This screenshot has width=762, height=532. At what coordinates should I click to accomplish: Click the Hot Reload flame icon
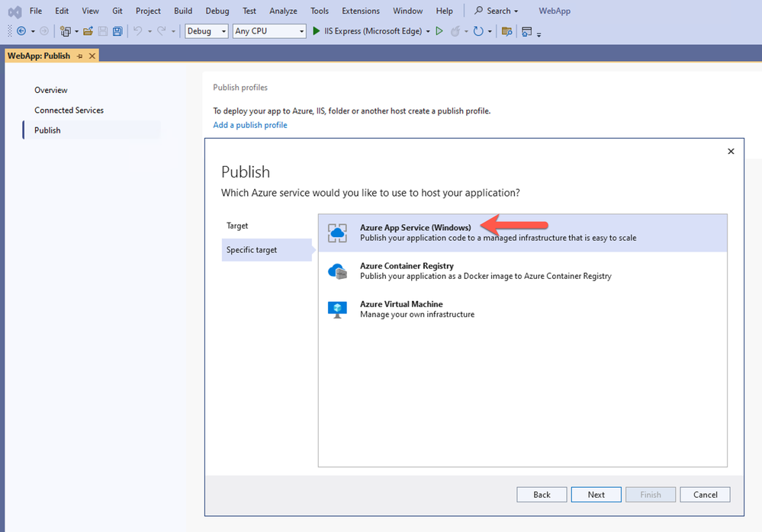455,31
